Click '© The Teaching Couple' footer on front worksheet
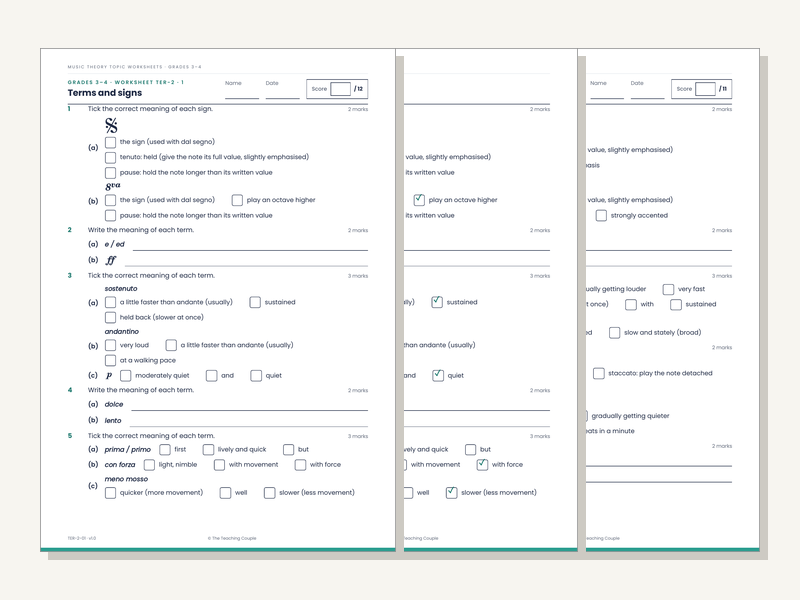The image size is (800, 600). point(232,538)
